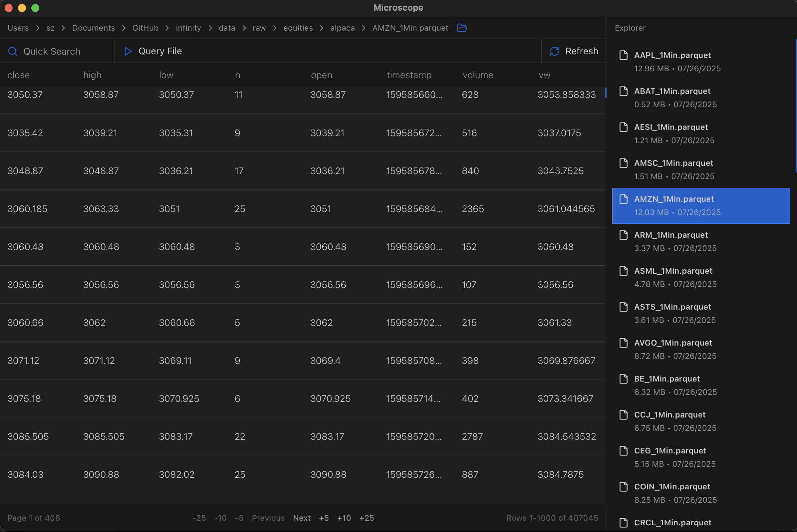Click the Query File play icon
This screenshot has width=797, height=532.
point(128,51)
